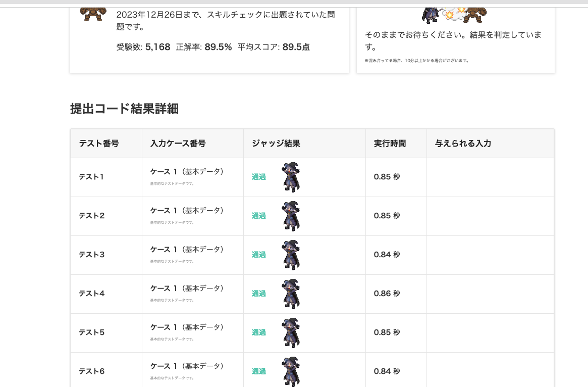Click the character sprite icon in テスト1 row

pyautogui.click(x=291, y=177)
